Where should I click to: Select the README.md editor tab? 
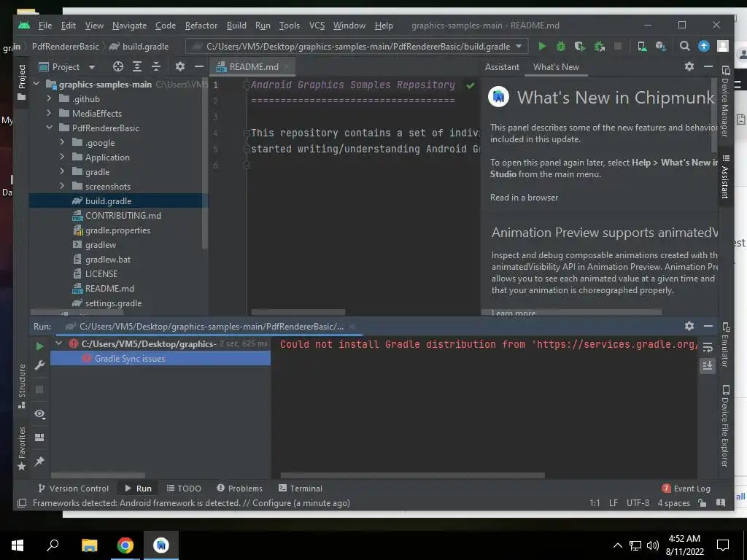[253, 67]
